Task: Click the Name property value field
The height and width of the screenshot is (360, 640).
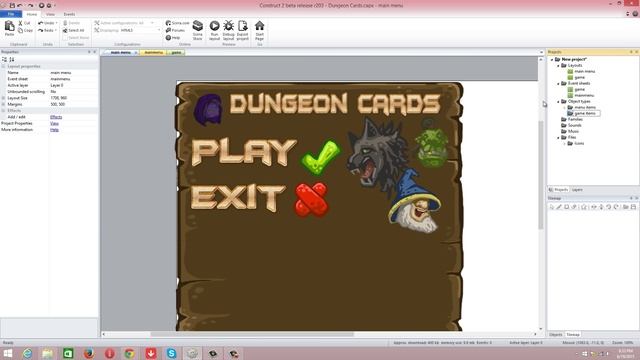Action: pyautogui.click(x=73, y=73)
